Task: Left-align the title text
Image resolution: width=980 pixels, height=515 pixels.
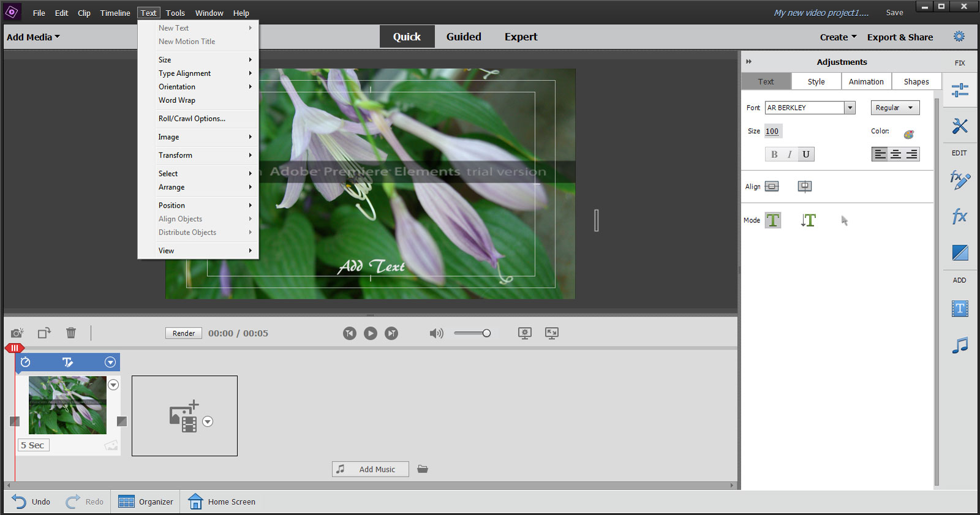Action: (x=880, y=154)
